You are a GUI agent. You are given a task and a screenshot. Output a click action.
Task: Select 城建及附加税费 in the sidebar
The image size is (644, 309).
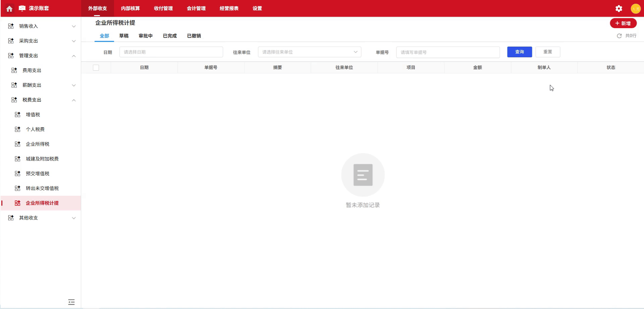coord(41,159)
